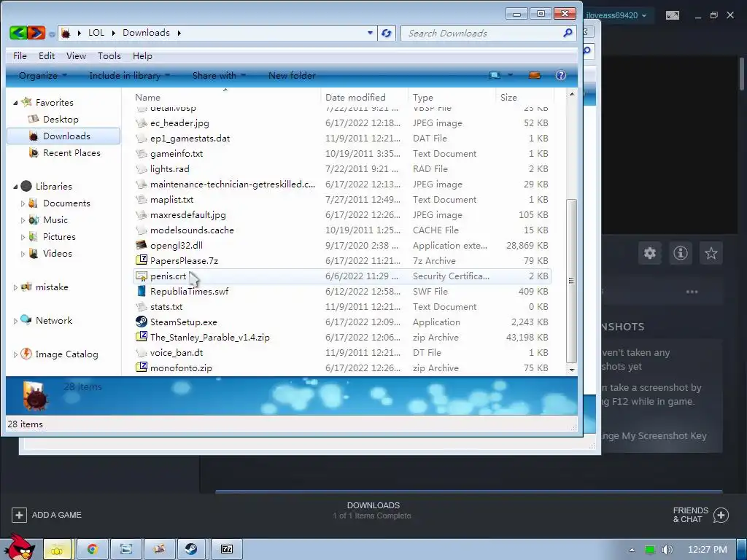Open Include in library dropdown
The image size is (747, 560).
tap(129, 75)
